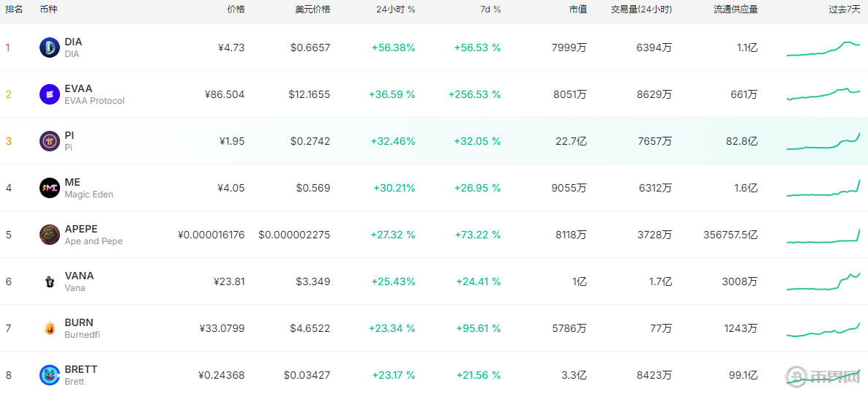Sort by the 市值 column header

pos(577,10)
